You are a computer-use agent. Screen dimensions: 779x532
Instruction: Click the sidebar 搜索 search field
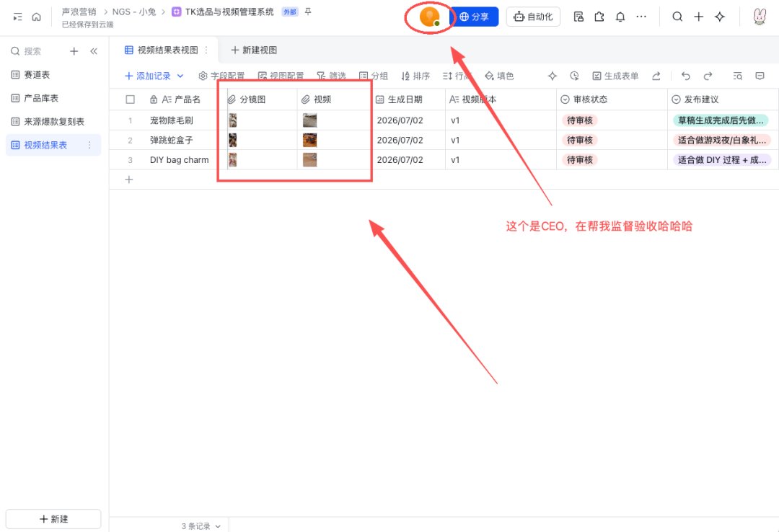point(33,51)
